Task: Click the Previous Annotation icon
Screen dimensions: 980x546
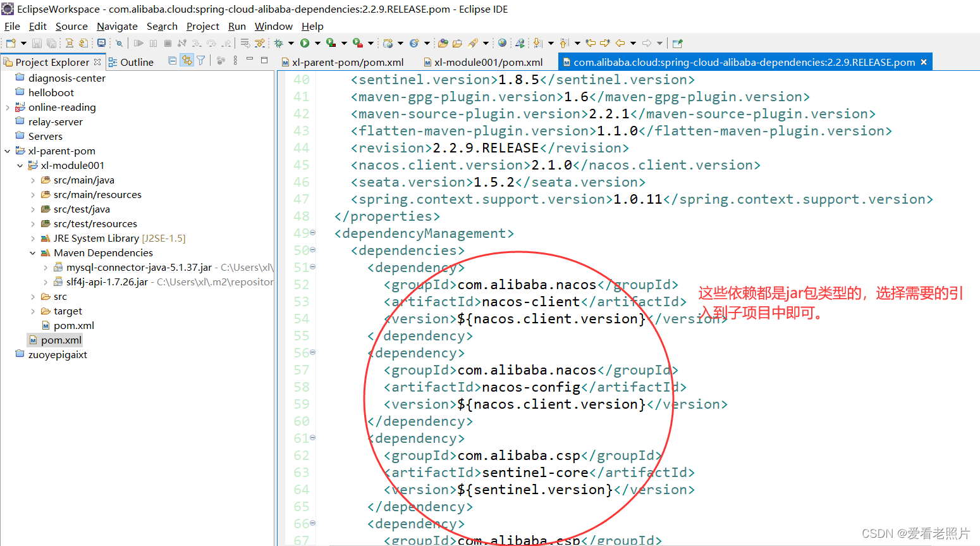Action: 564,43
